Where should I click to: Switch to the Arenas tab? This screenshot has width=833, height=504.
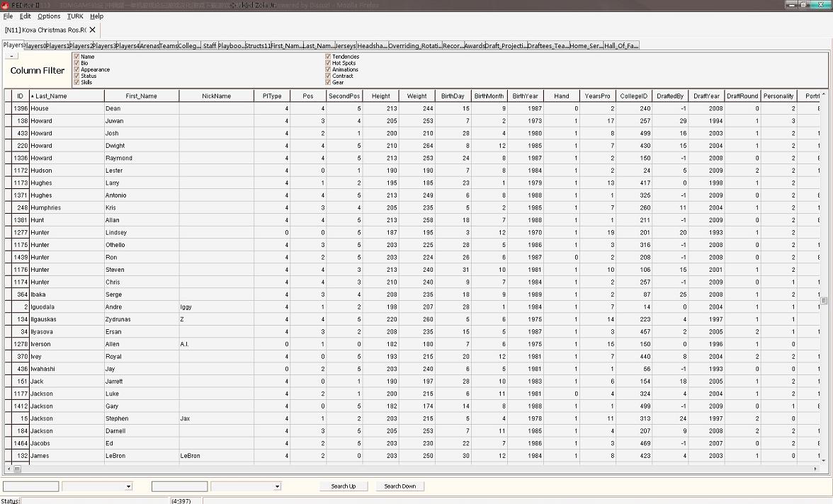pyautogui.click(x=149, y=46)
